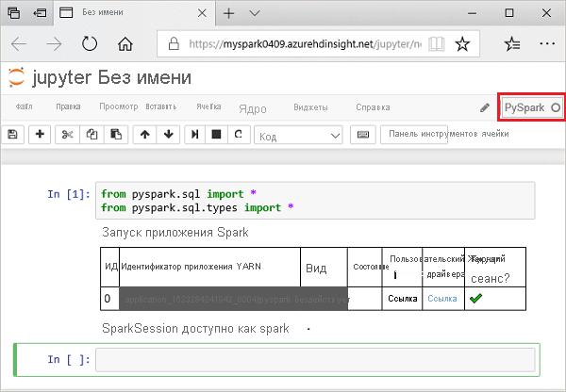Click into the empty In [ ] cell
The image size is (566, 392).
click(315, 360)
